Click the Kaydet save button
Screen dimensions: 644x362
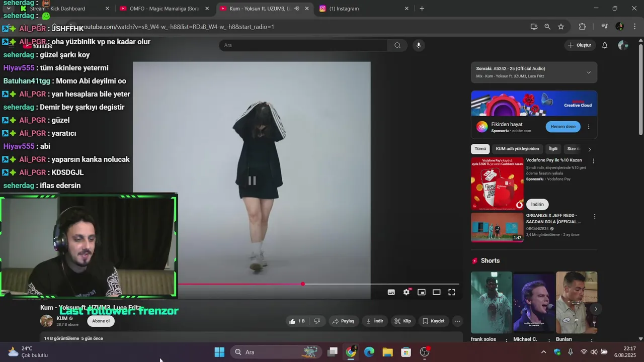pyautogui.click(x=433, y=321)
